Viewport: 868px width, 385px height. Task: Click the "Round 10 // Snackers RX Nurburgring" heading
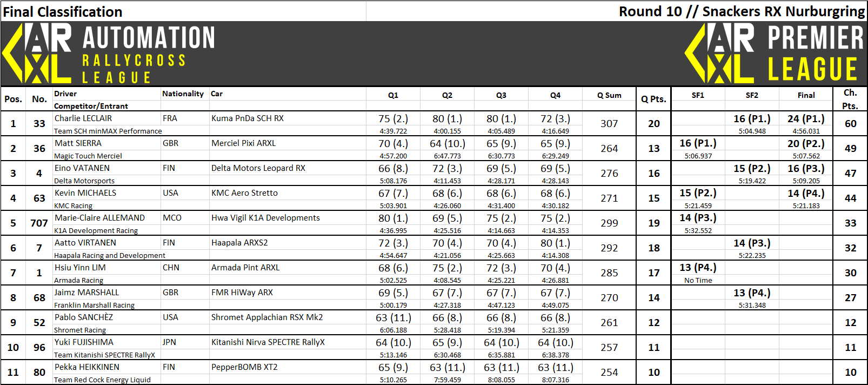pos(742,11)
